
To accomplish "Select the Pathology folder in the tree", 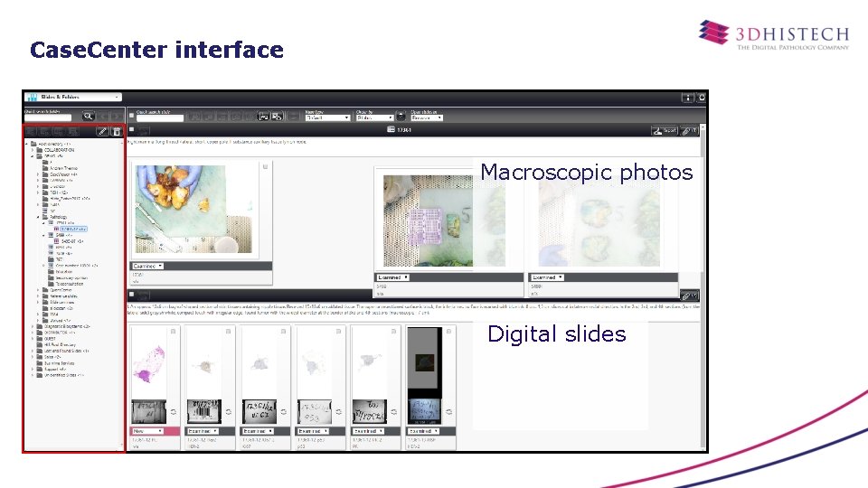I will click(x=58, y=217).
